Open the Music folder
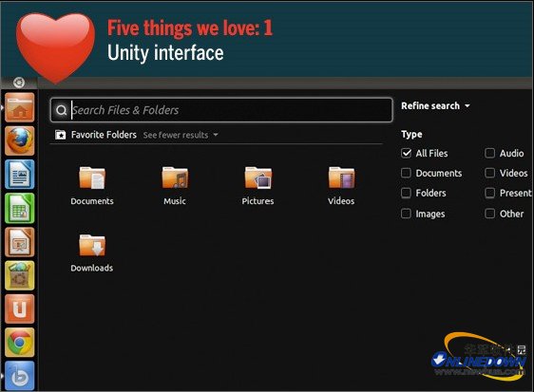The width and height of the screenshot is (534, 392). (x=175, y=186)
